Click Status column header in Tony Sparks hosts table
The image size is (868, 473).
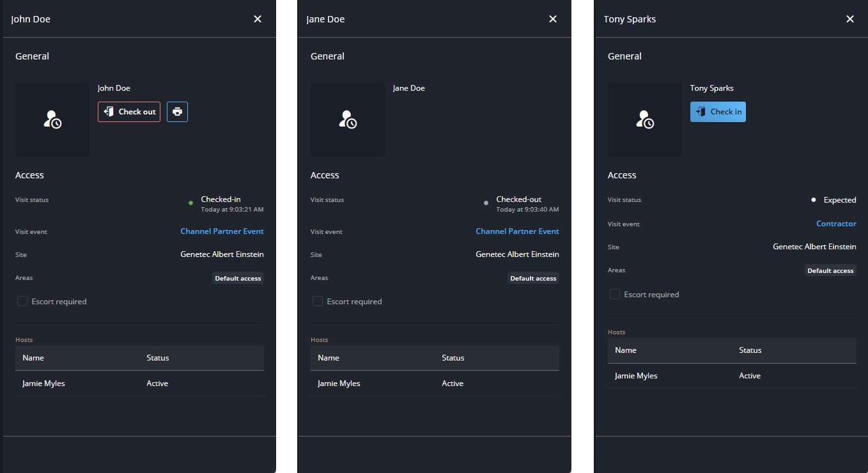click(750, 350)
